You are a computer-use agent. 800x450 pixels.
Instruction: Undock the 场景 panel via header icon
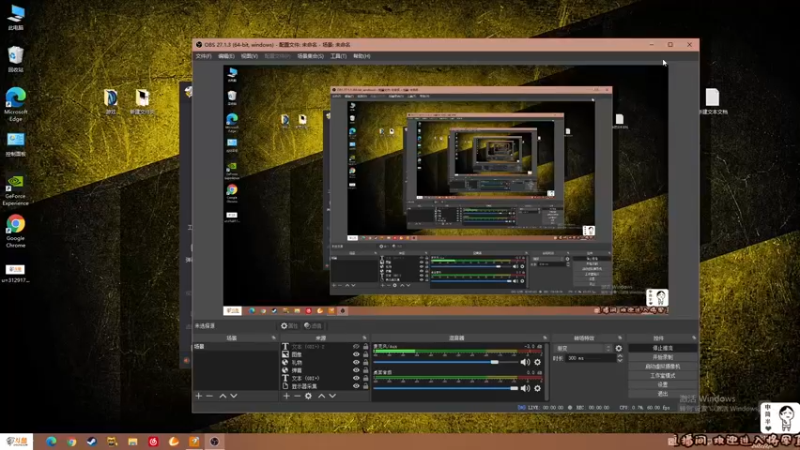[273, 338]
